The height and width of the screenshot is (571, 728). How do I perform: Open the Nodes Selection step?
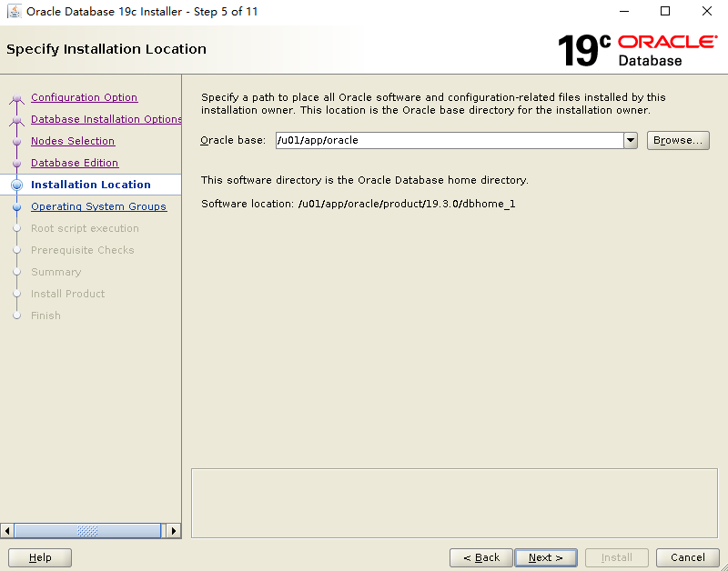[73, 141]
